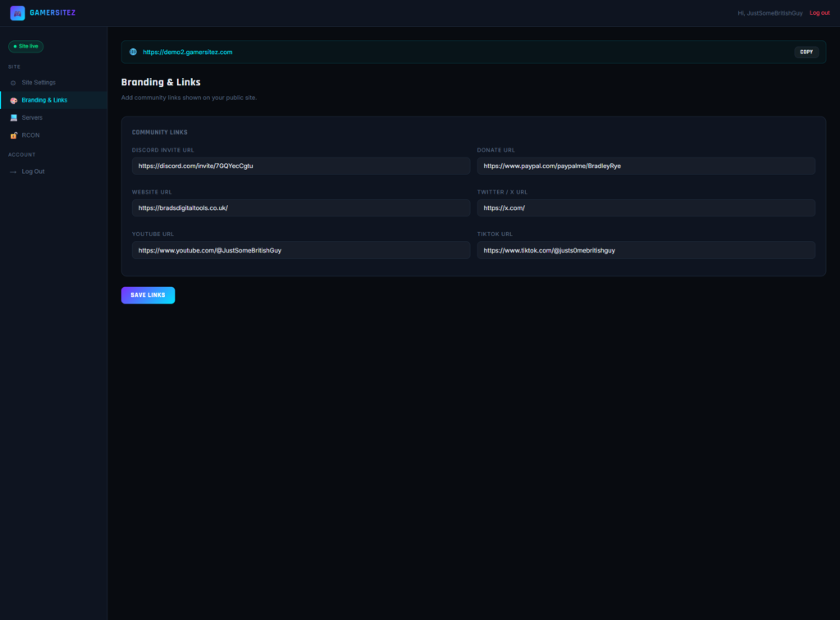This screenshot has width=840, height=620.
Task: Click the globe icon beside site URL
Action: point(133,52)
